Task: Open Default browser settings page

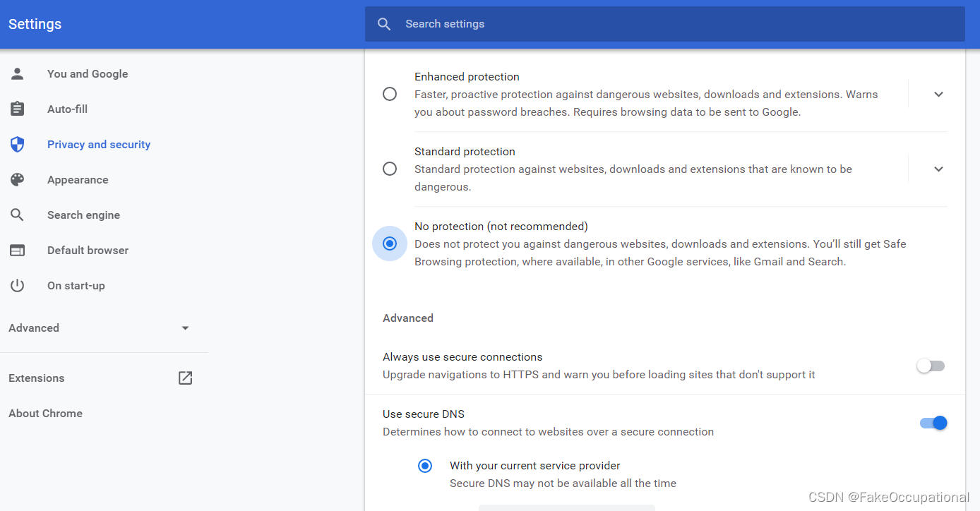Action: [x=88, y=250]
